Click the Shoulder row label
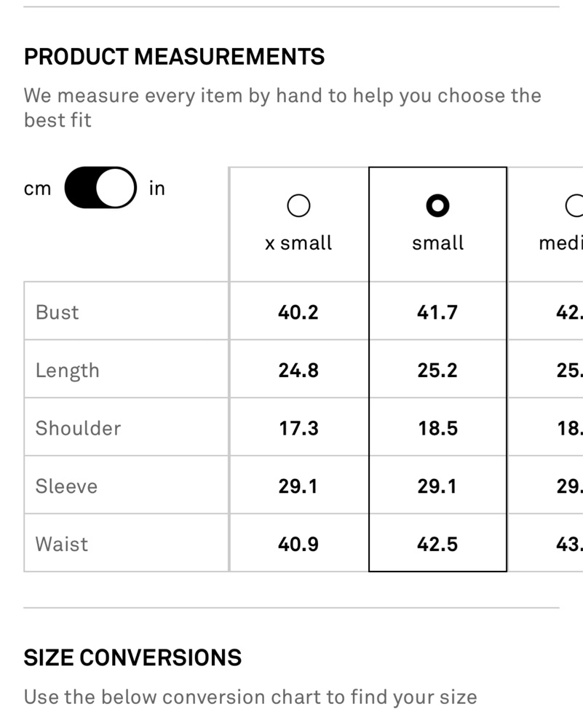Image resolution: width=583 pixels, height=728 pixels. click(78, 428)
